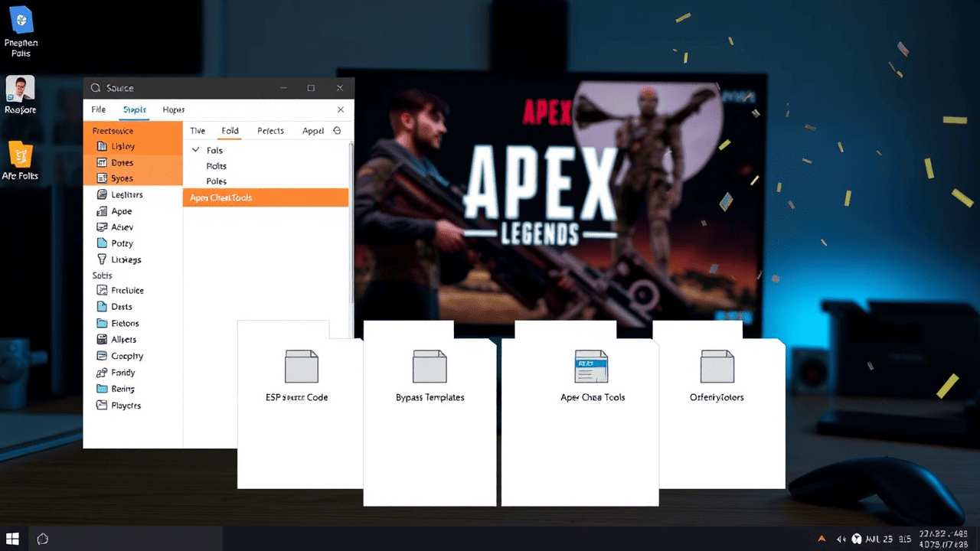Screen dimensions: 980x551
Task: Click the Adiev sidebar icon
Action: [x=103, y=227]
